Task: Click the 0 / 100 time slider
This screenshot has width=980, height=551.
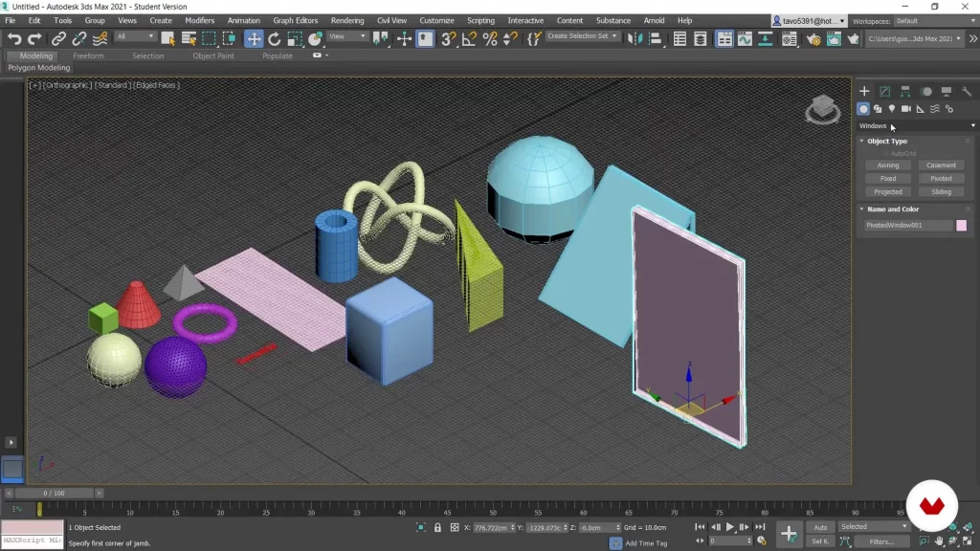Action: tap(54, 493)
